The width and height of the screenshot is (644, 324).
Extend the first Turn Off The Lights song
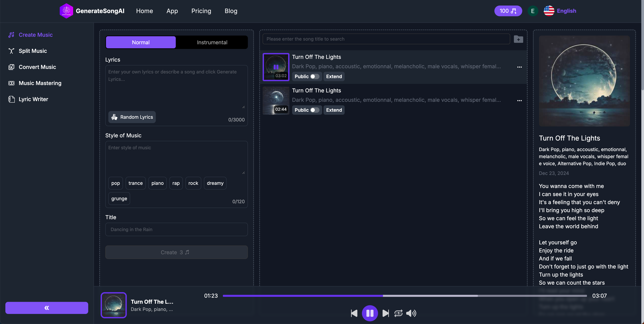(334, 76)
